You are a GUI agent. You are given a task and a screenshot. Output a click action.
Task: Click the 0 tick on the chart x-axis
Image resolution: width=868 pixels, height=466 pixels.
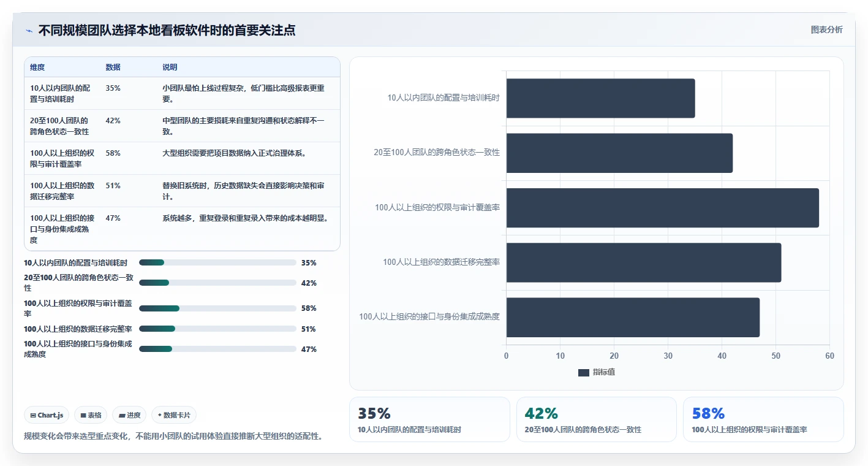[x=506, y=356]
